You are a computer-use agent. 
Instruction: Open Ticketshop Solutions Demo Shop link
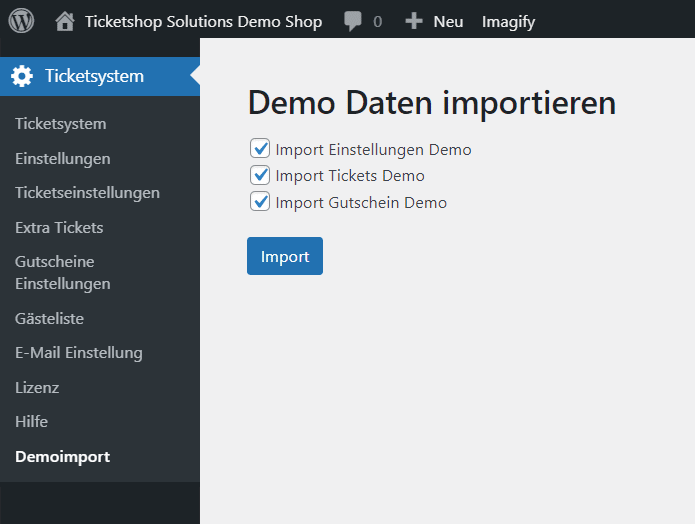[203, 21]
